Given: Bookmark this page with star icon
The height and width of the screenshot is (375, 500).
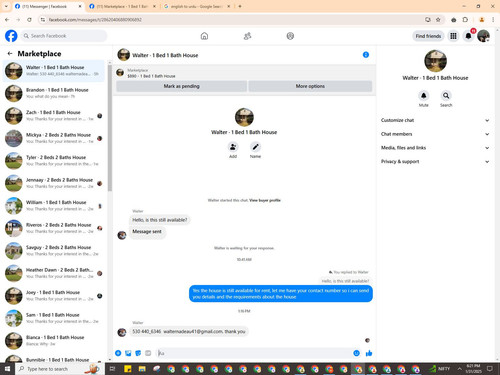Looking at the screenshot, I should pos(438,20).
